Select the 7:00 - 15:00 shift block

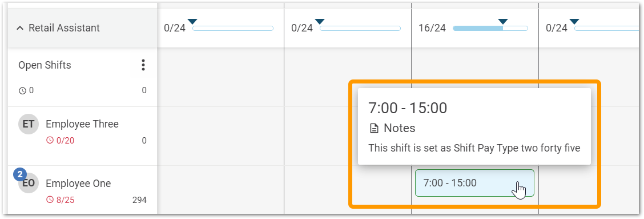click(474, 183)
